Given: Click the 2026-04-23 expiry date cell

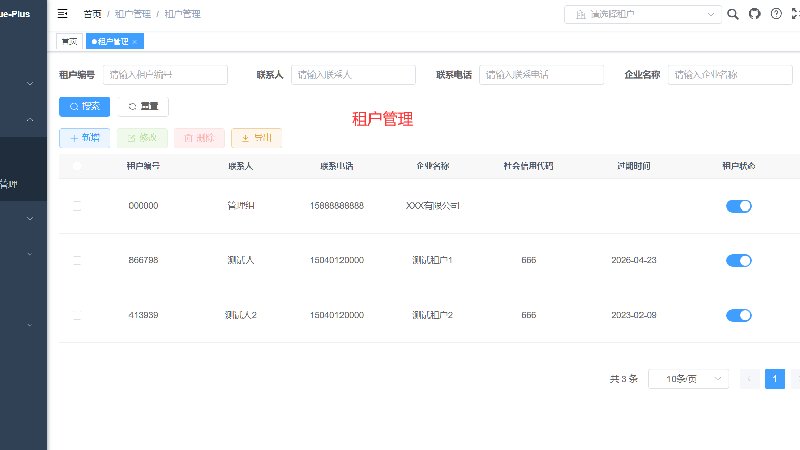Looking at the screenshot, I should [x=634, y=260].
